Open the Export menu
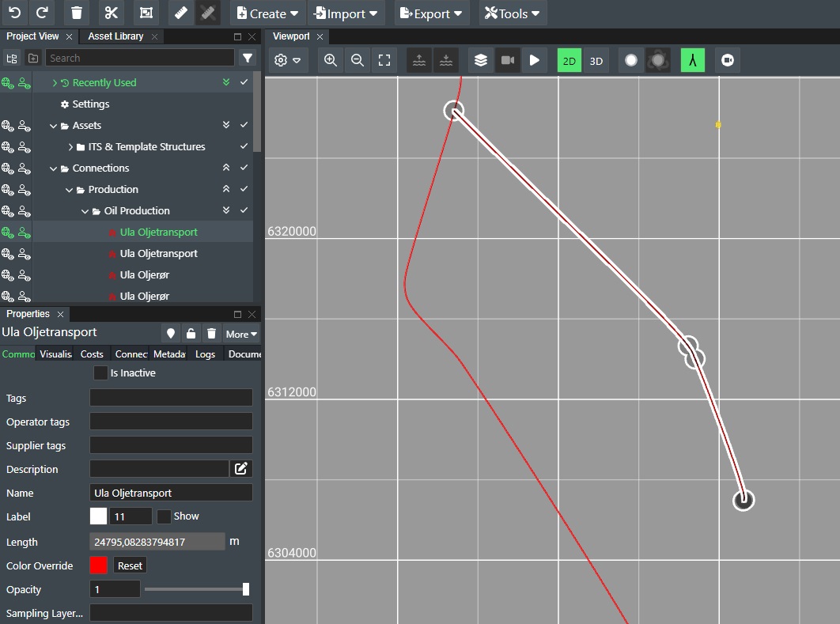The height and width of the screenshot is (624, 840). click(x=431, y=13)
